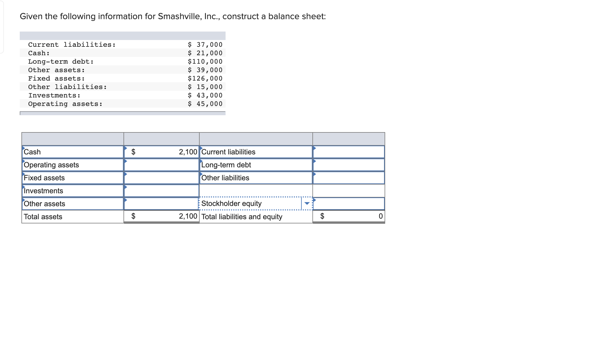The width and height of the screenshot is (591, 364).
Task: Click the Other assets amount field
Action: tap(162, 204)
